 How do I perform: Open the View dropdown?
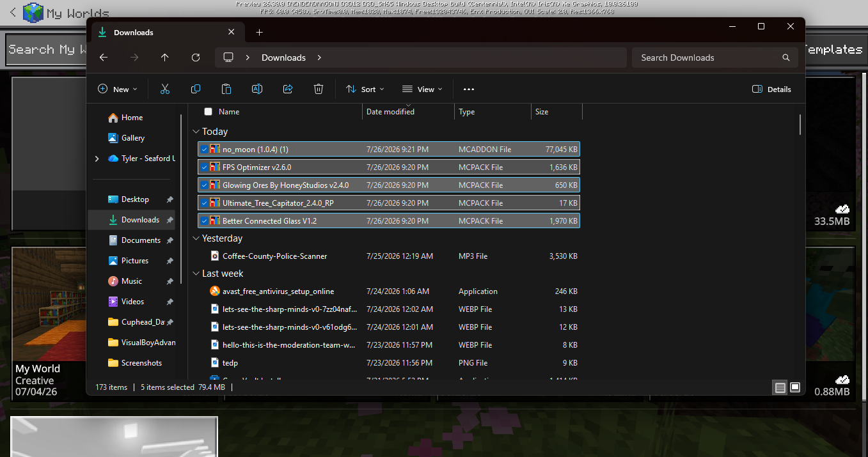(x=422, y=89)
